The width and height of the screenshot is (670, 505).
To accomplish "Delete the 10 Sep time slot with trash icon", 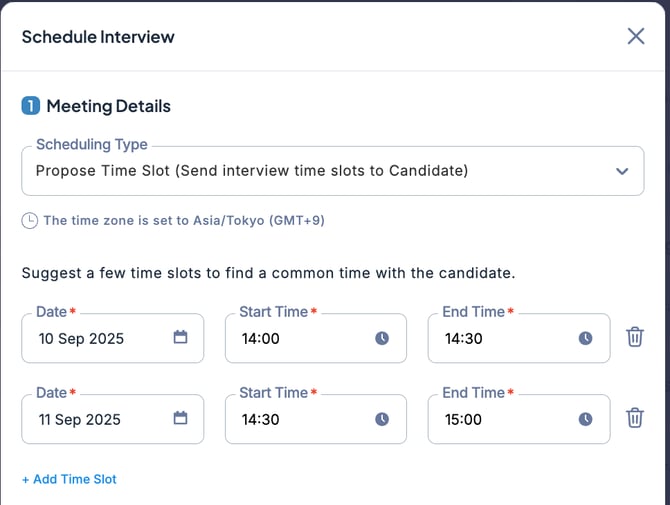I will 634,337.
